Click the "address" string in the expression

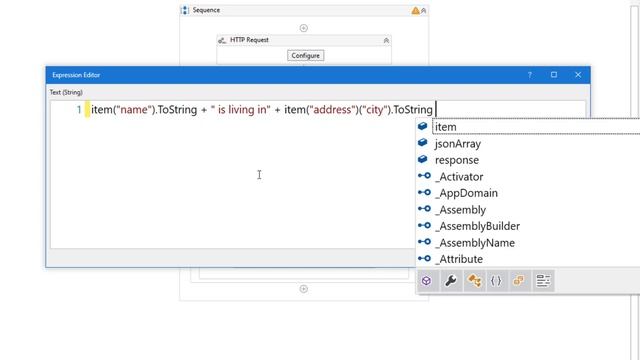coord(332,110)
